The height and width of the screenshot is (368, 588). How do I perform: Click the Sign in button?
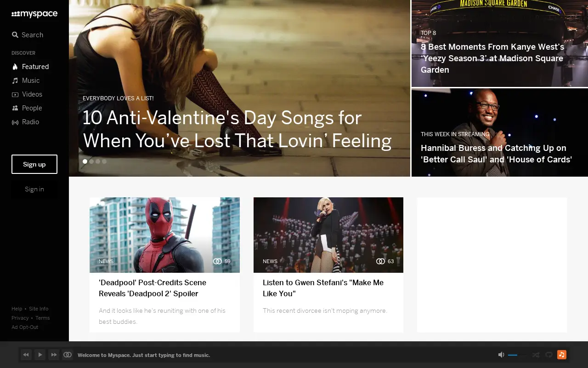34,189
